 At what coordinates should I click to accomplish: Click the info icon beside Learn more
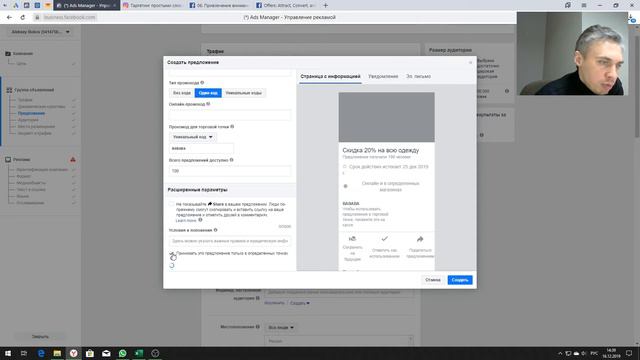pyautogui.click(x=200, y=220)
